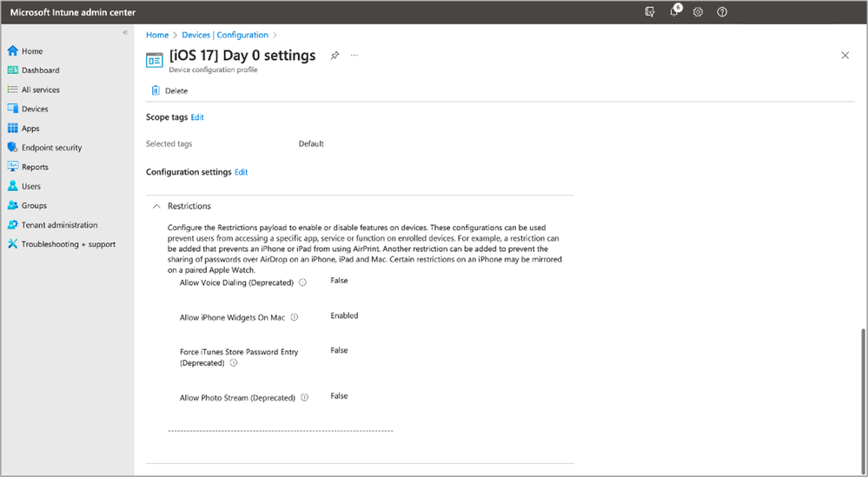This screenshot has width=868, height=477.
Task: Click the Microsoft Intune admin center title
Action: pyautogui.click(x=72, y=12)
